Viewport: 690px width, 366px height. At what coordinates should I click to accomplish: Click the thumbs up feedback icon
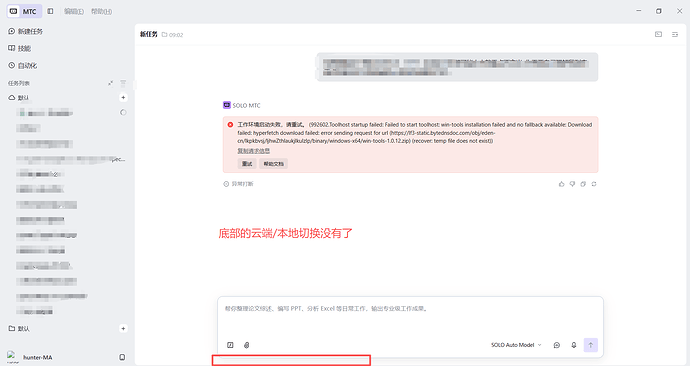562,184
